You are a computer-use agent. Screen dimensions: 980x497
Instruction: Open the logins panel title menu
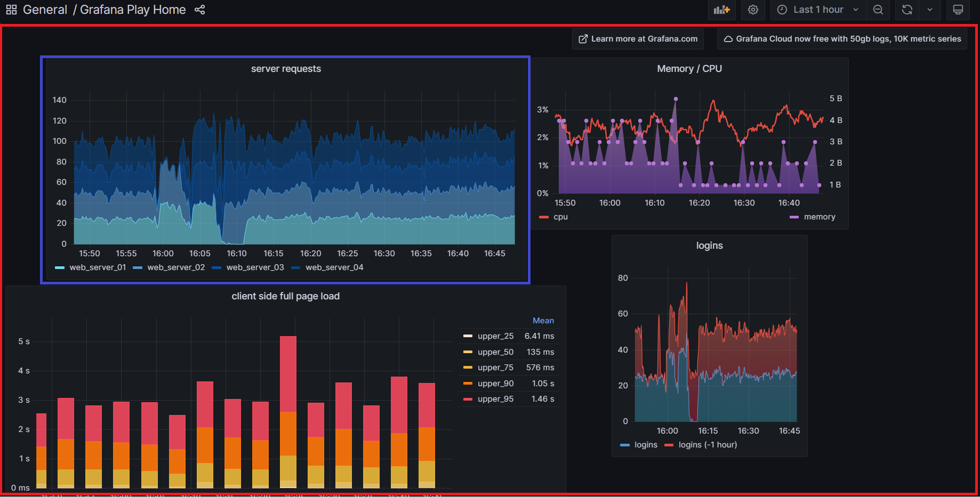pyautogui.click(x=709, y=246)
